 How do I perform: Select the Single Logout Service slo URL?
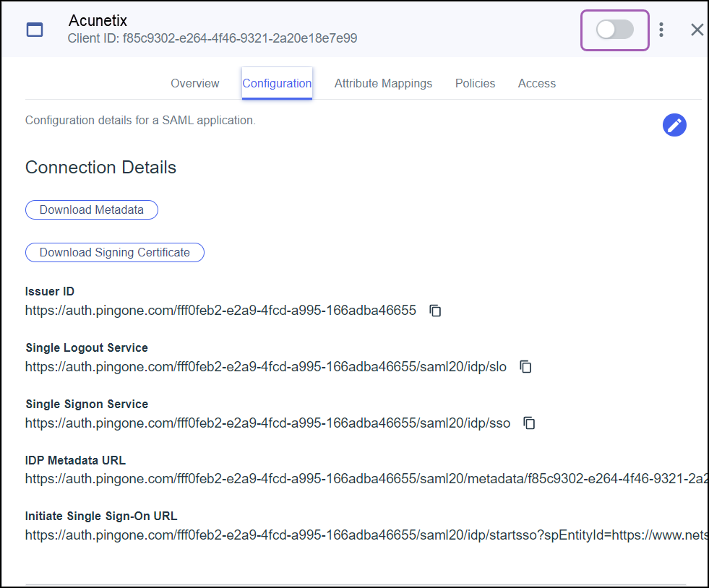click(x=266, y=366)
